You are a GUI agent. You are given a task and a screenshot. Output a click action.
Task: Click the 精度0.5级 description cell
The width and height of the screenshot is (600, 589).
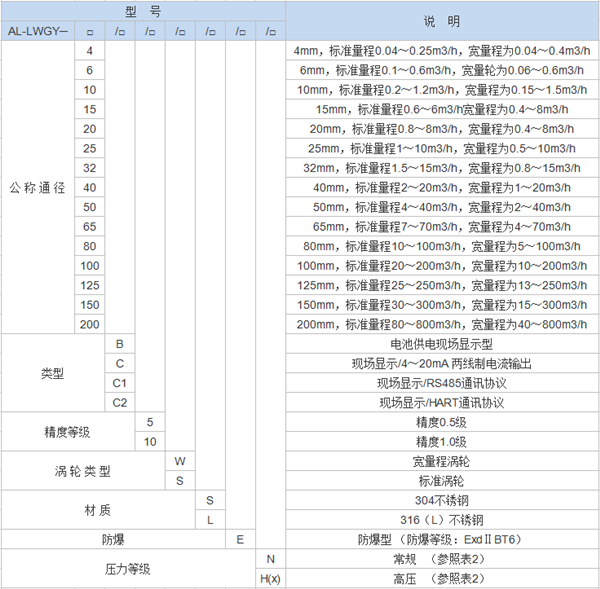tap(441, 422)
